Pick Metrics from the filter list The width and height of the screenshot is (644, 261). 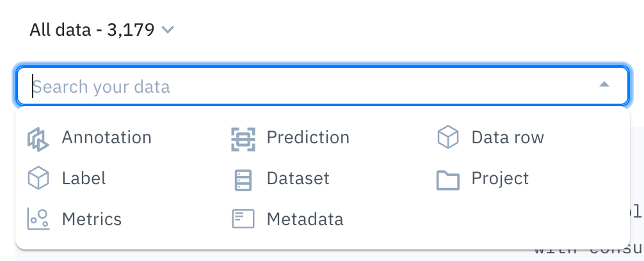pos(92,219)
